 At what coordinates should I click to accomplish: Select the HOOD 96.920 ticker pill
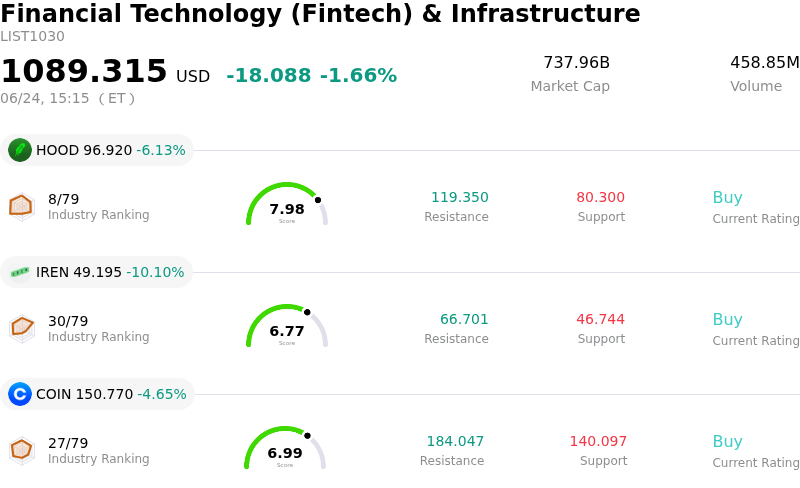(97, 150)
